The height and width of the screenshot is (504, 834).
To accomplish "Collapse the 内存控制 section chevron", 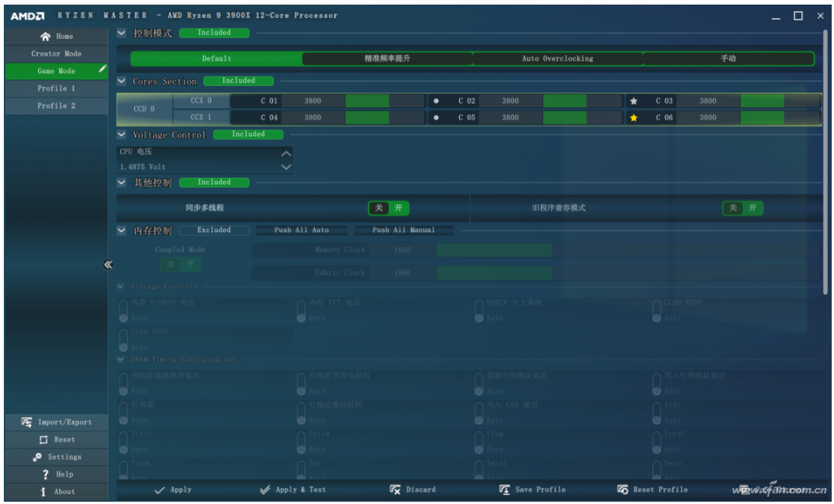I will (121, 231).
